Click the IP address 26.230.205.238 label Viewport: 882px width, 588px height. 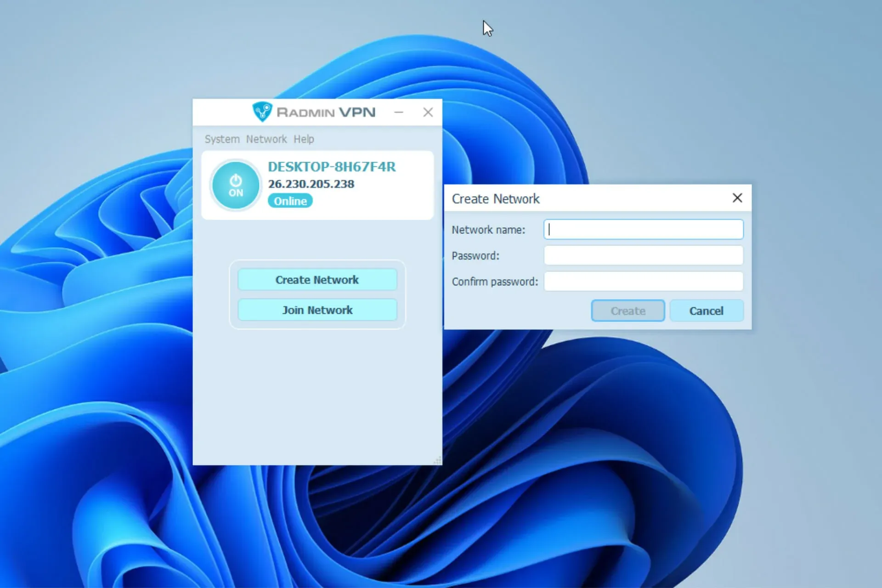tap(312, 184)
